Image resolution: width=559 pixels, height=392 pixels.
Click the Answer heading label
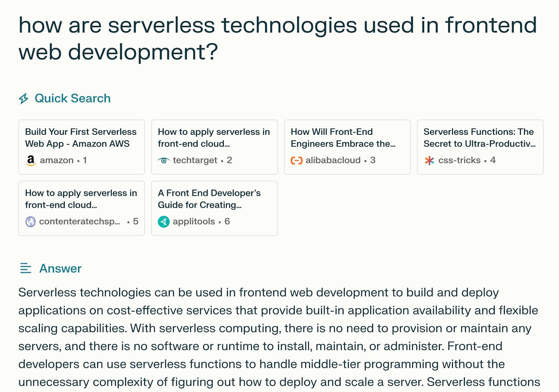pos(60,268)
